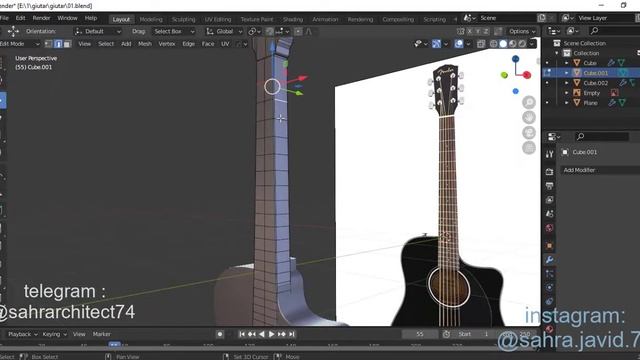640x360 pixels.
Task: Switch to wireframe viewport shading
Action: pos(493,44)
